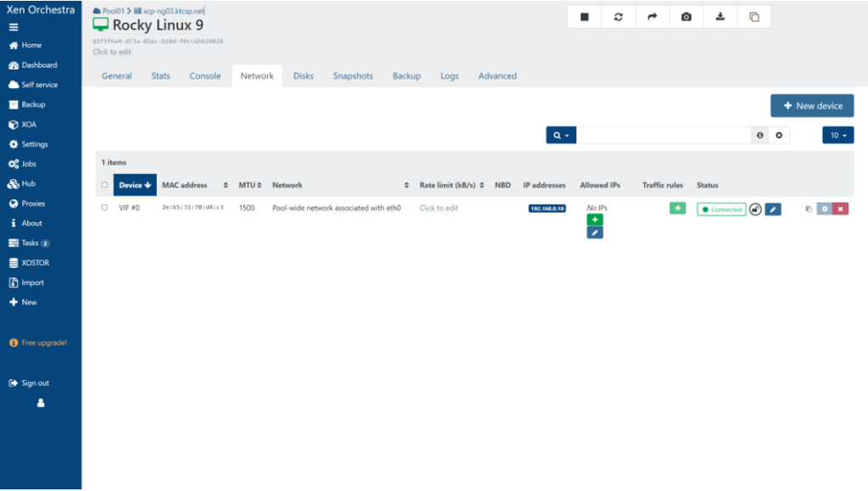Screen dimensions: 868x491
Task: Click into the VIF search input field
Action: pyautogui.click(x=663, y=135)
